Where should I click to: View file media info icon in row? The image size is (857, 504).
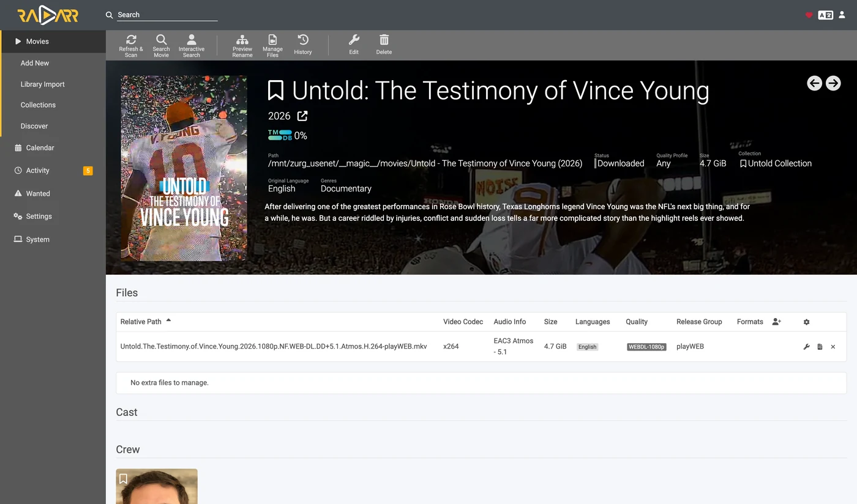click(820, 347)
